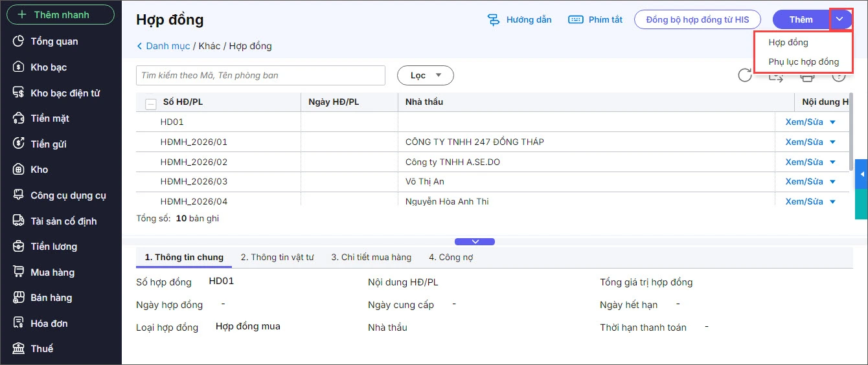The height and width of the screenshot is (365, 868).
Task: Expand Xem/Sửa arrow for HD01 row
Action: coord(832,122)
